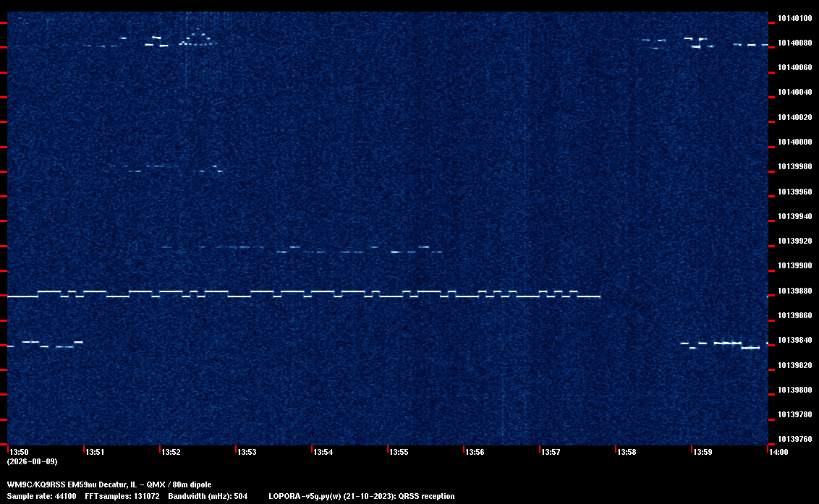The height and width of the screenshot is (504, 819).
Task: Click the WM9C/KQ9RSS station caption
Action: (109, 484)
